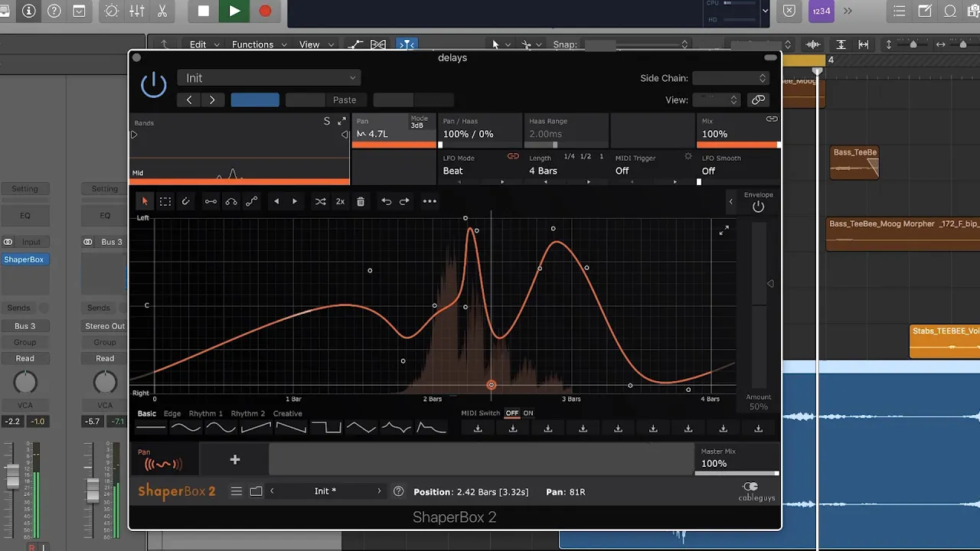Select the pointer tool in ShaperBox editor
Screen dimensions: 980x551
[145, 201]
